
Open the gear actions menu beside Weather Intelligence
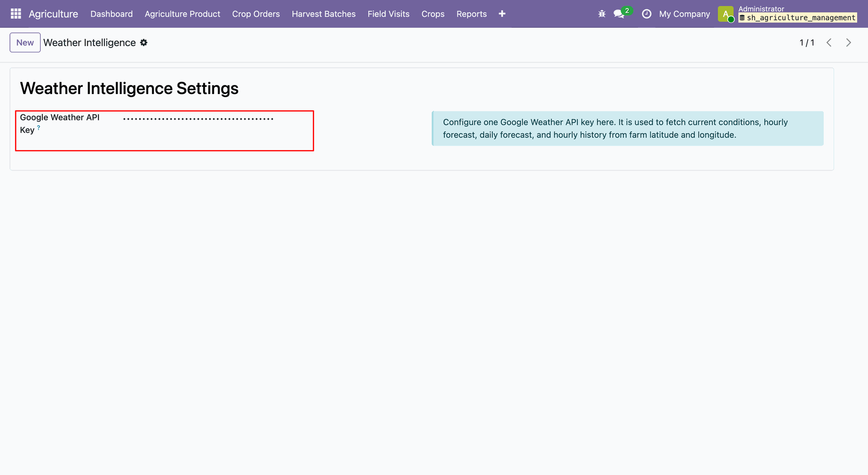pyautogui.click(x=144, y=42)
